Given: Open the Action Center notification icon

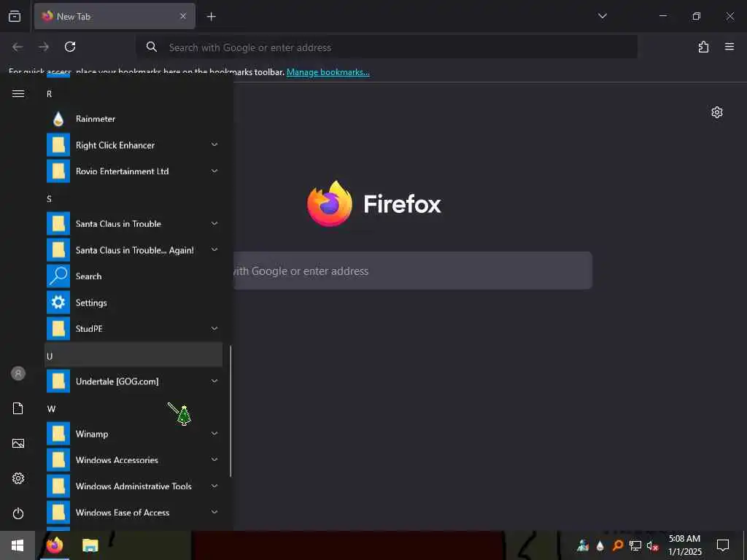Looking at the screenshot, I should (723, 545).
